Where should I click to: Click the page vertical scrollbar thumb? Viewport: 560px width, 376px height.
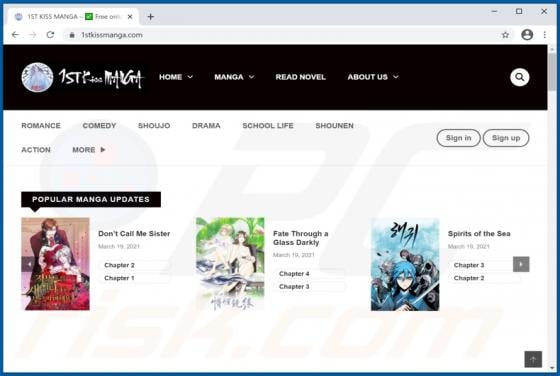pos(552,71)
